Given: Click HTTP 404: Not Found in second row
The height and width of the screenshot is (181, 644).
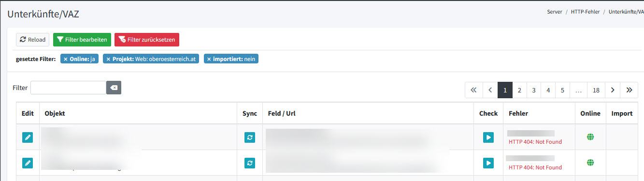Looking at the screenshot, I should click(x=535, y=167).
